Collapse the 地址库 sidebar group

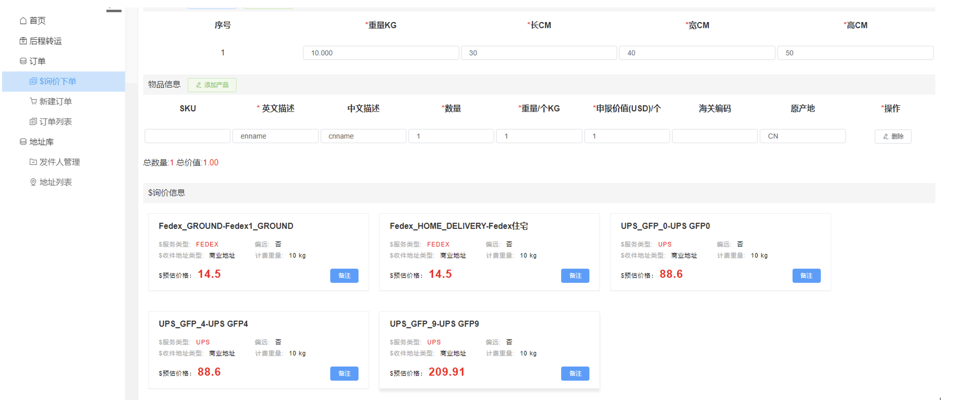41,142
